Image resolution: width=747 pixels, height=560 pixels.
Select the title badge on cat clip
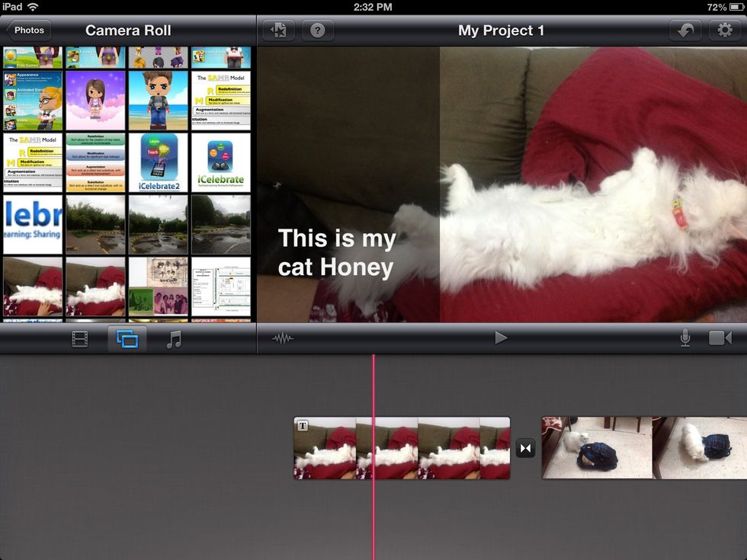pyautogui.click(x=303, y=426)
